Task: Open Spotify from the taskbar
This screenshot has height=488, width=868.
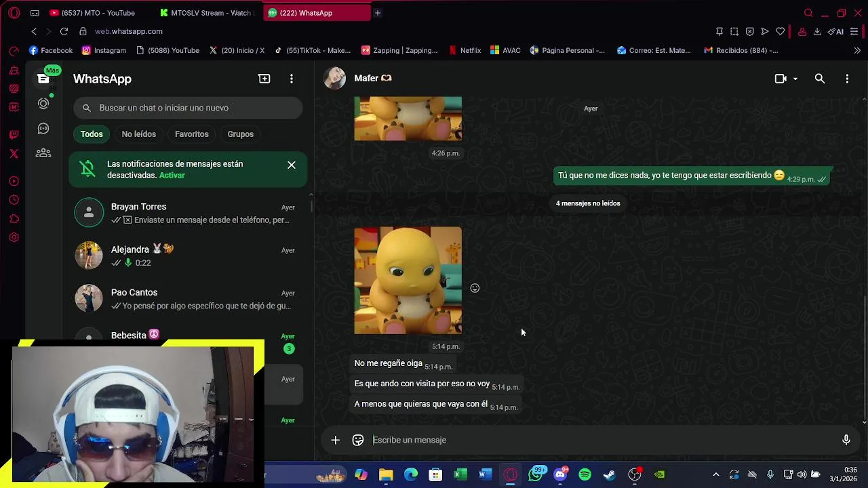Action: (x=585, y=474)
